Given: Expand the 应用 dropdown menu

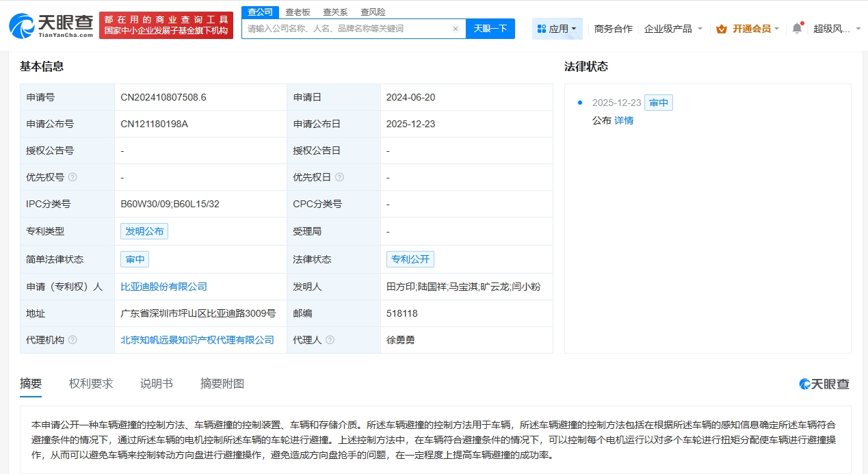Looking at the screenshot, I should pos(557,29).
